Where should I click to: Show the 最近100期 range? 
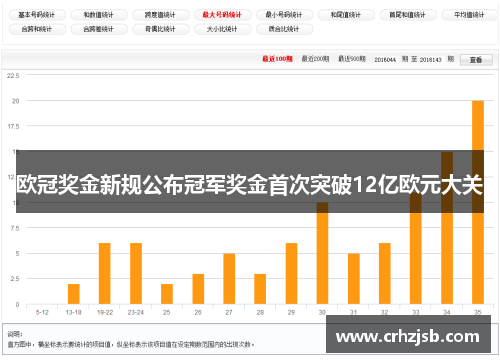[277, 59]
